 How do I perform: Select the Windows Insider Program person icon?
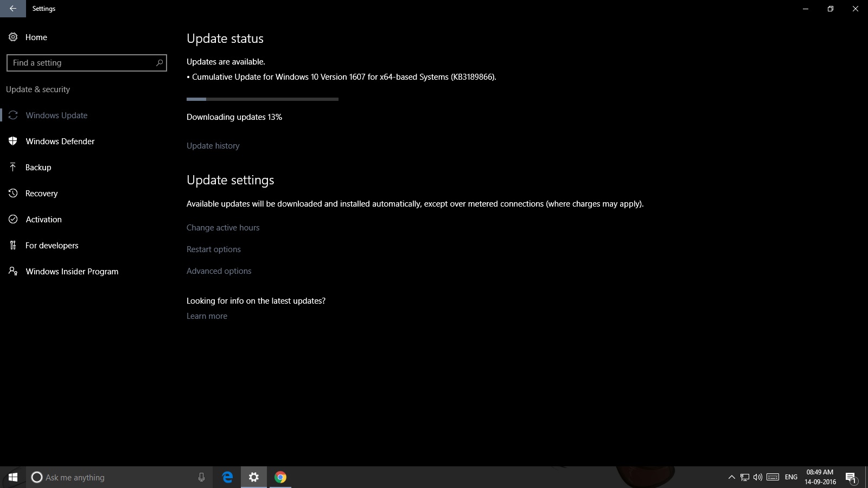(13, 271)
